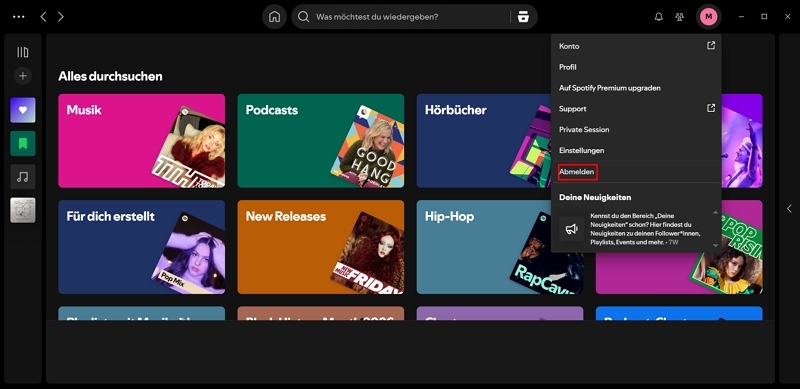Maximize the Spotify window
The width and height of the screenshot is (800, 389).
pyautogui.click(x=764, y=17)
